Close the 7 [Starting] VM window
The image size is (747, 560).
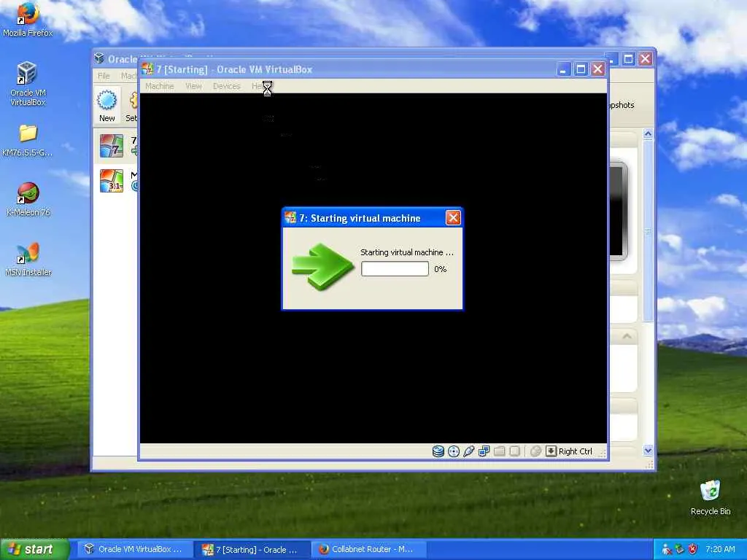(x=598, y=69)
